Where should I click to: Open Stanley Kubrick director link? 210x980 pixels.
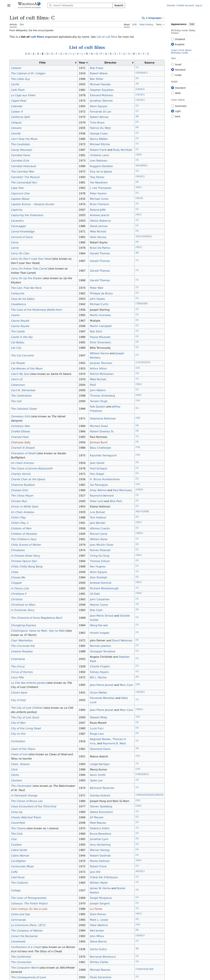[100, 795]
